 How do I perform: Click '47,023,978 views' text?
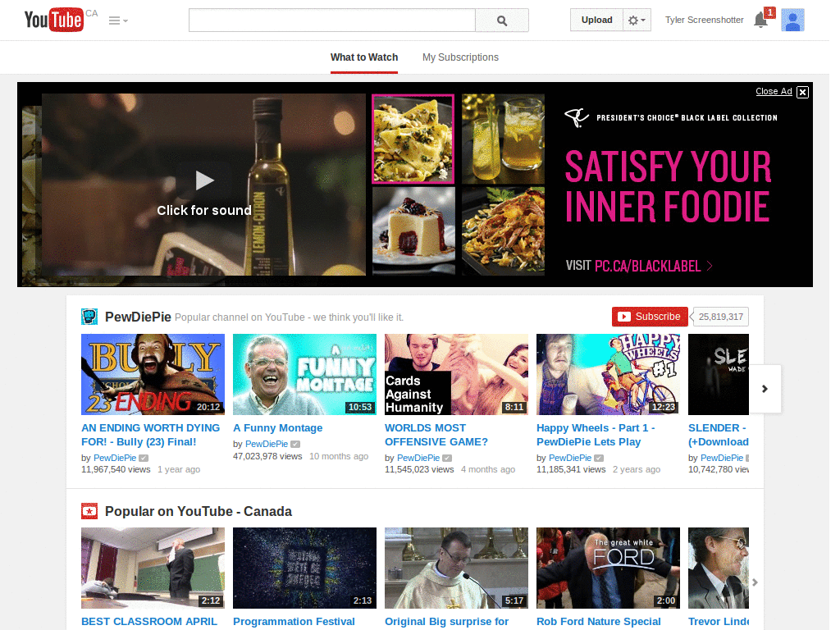pos(267,456)
